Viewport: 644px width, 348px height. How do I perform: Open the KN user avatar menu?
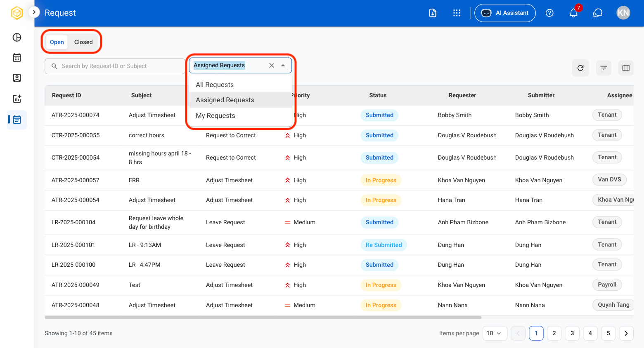[x=623, y=13]
